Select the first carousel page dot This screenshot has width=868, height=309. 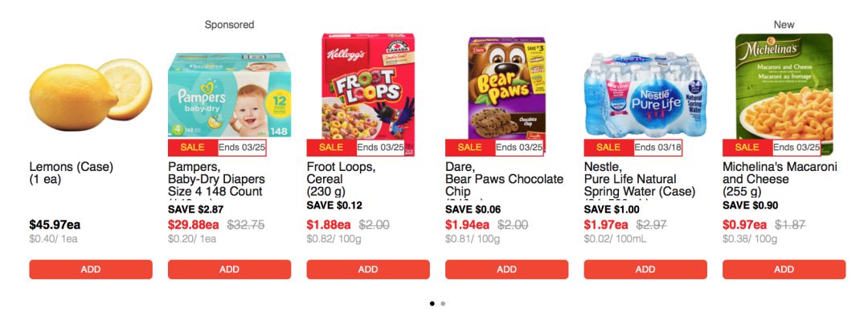(432, 303)
